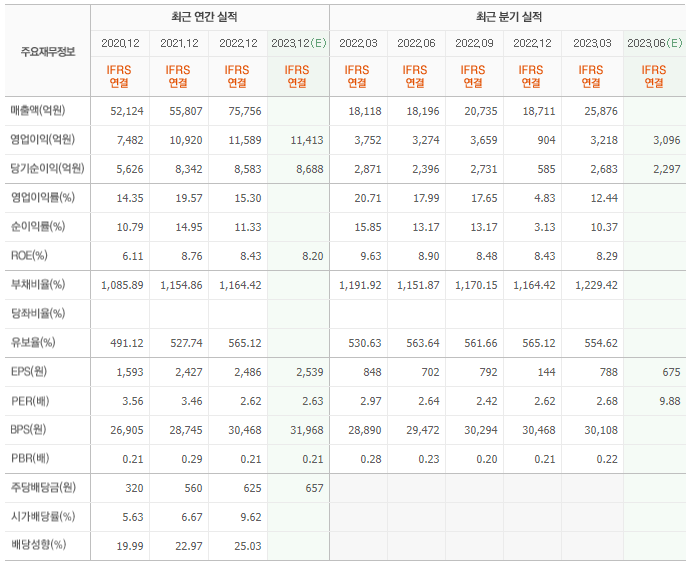The height and width of the screenshot is (563, 690).
Task: Click the PBR(배) row label
Action: [x=30, y=459]
